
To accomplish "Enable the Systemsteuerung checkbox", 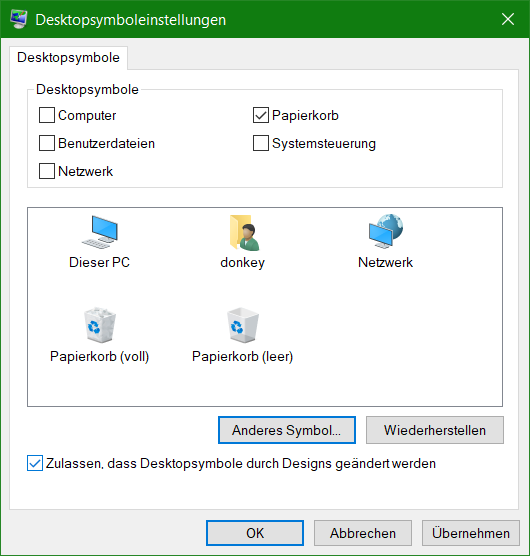I will (261, 143).
